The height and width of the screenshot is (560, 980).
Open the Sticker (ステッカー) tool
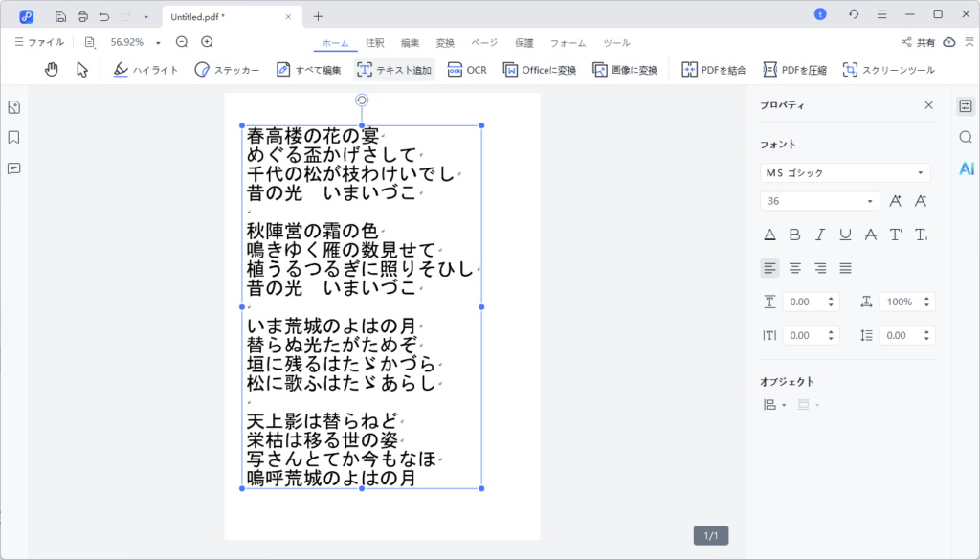click(225, 69)
